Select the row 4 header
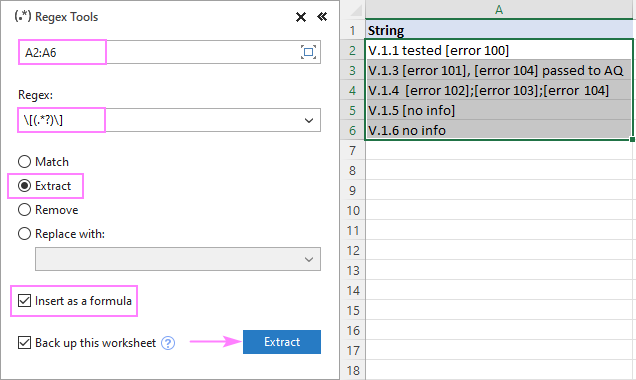 pos(353,90)
